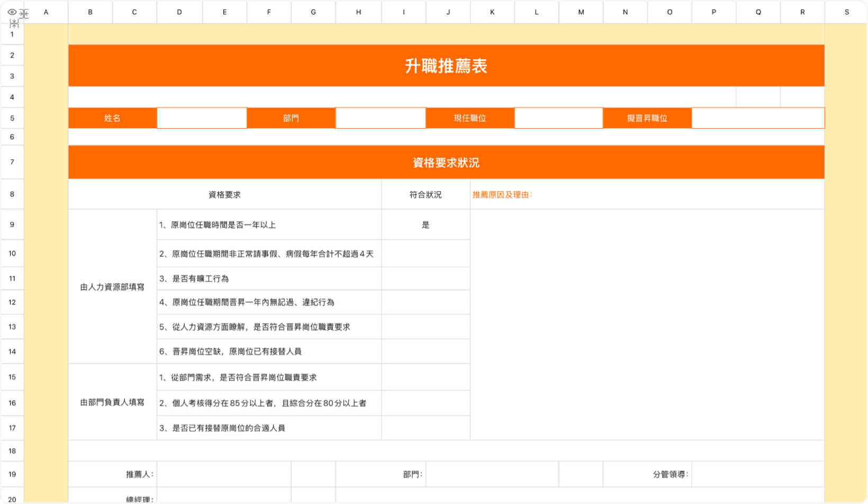The width and height of the screenshot is (868, 504).
Task: Click the 是 value in row 9
Action: (x=426, y=224)
